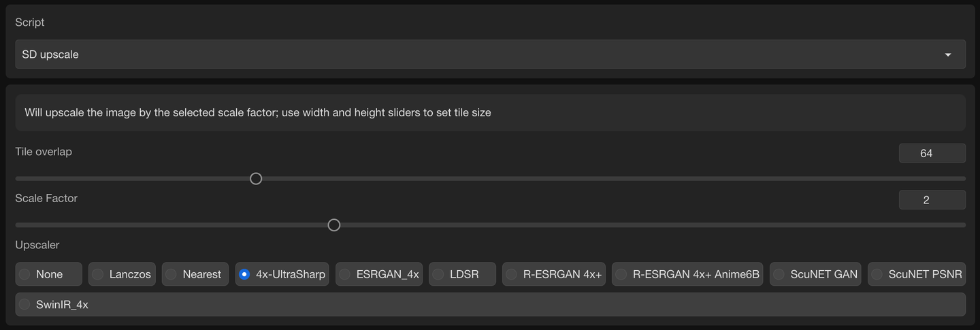Open the Script dropdown arrow
Viewport: 980px width, 330px height.
click(947, 54)
